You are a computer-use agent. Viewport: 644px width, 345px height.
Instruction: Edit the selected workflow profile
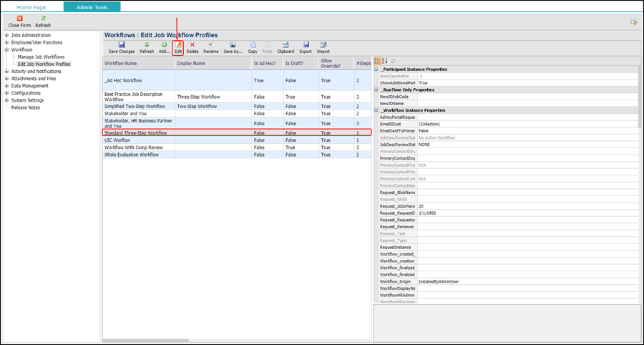point(178,48)
